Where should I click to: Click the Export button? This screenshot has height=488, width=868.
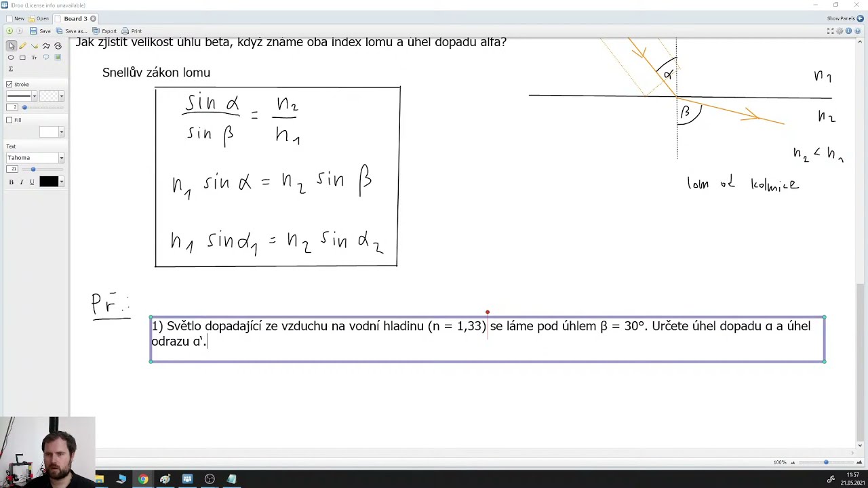[x=104, y=31]
